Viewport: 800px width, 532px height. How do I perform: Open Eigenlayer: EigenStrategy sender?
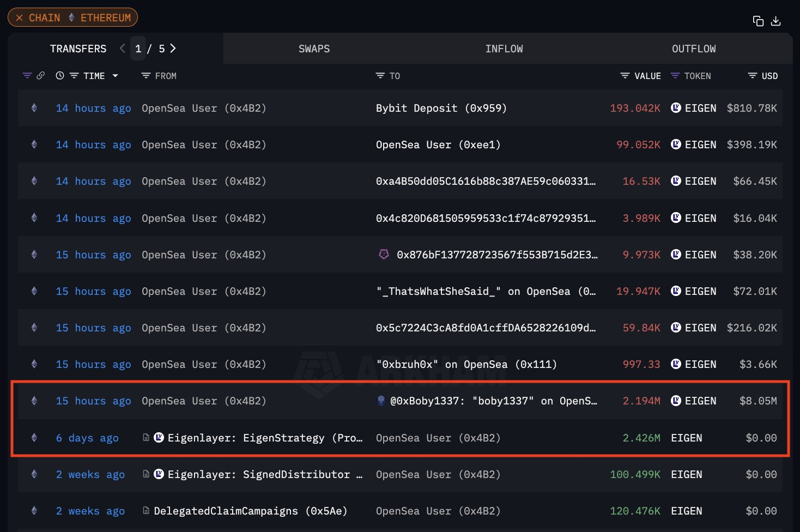265,438
